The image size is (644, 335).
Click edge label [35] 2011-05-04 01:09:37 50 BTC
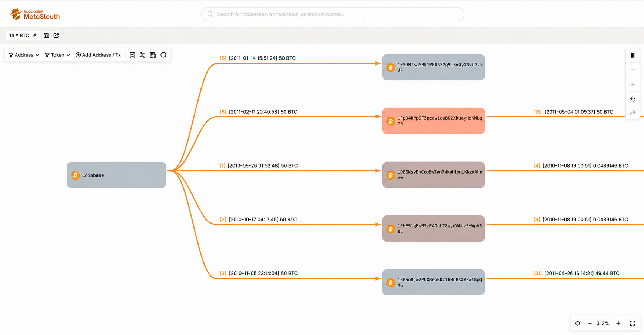[x=573, y=112]
